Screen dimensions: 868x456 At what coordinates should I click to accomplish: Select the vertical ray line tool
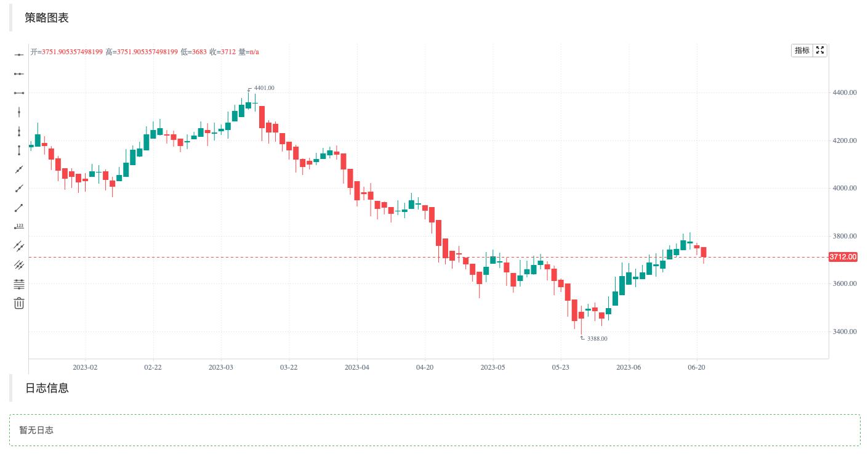pyautogui.click(x=19, y=131)
